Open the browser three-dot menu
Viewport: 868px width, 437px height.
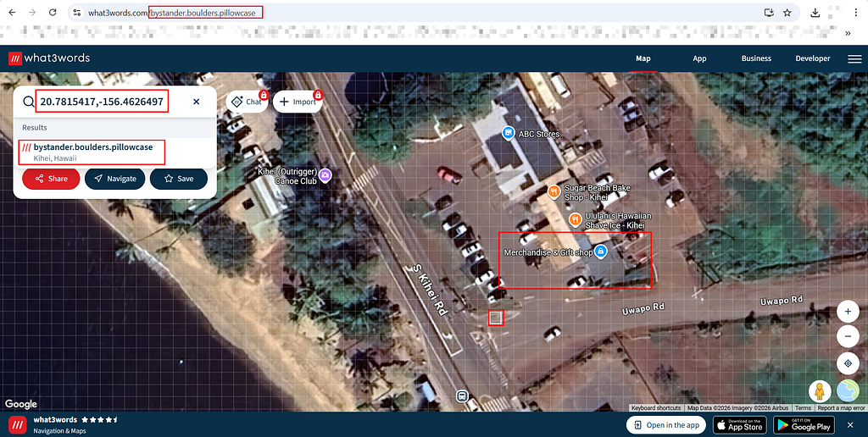coord(855,12)
